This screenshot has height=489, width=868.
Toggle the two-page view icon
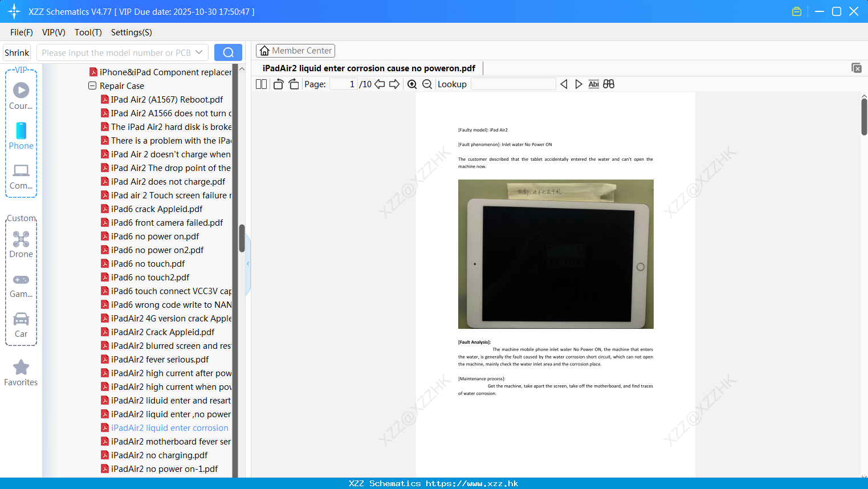[261, 84]
